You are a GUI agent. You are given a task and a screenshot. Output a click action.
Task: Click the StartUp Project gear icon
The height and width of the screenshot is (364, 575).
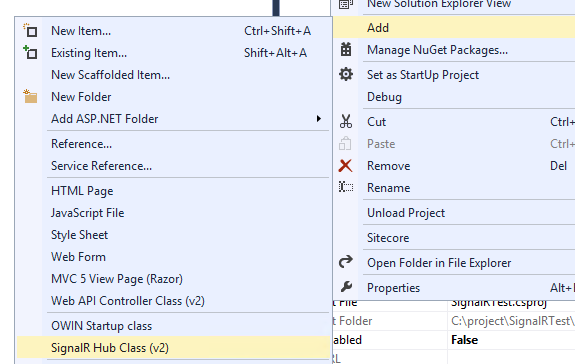(346, 74)
